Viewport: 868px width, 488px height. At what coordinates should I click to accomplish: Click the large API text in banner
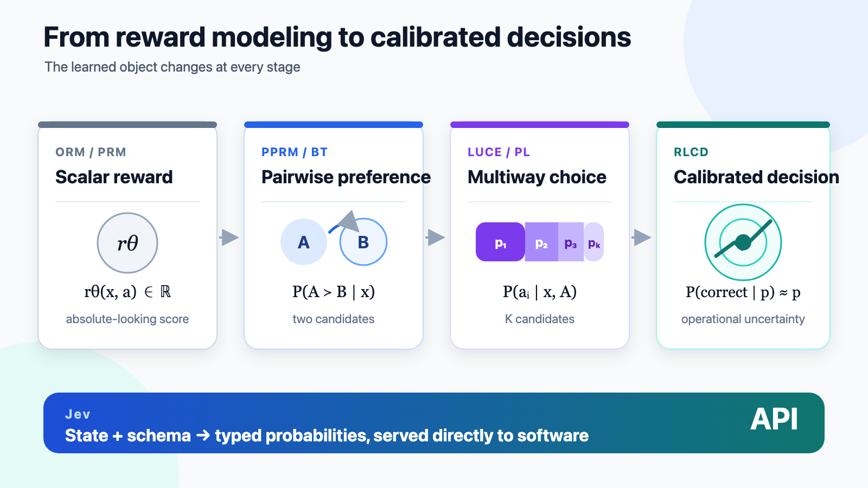coord(774,419)
